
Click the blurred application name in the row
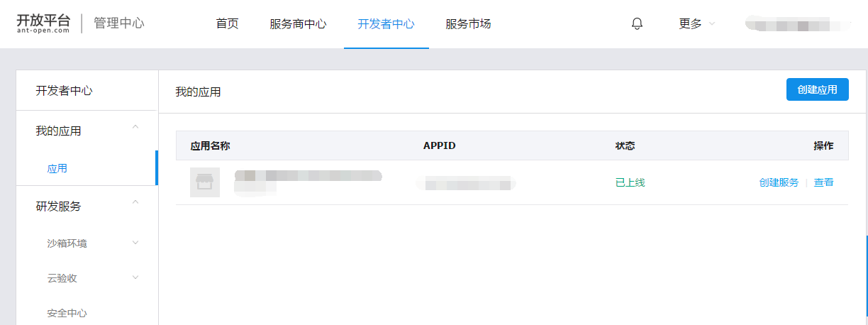(x=307, y=181)
